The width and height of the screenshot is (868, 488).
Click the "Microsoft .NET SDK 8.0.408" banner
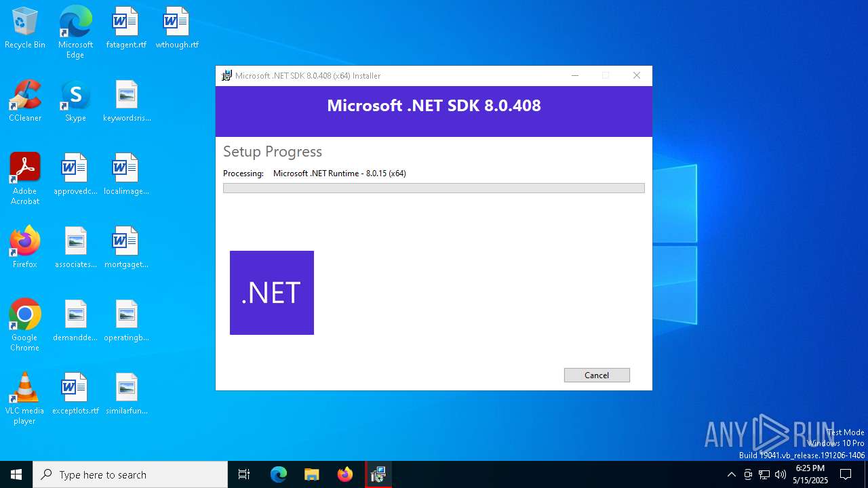point(434,106)
